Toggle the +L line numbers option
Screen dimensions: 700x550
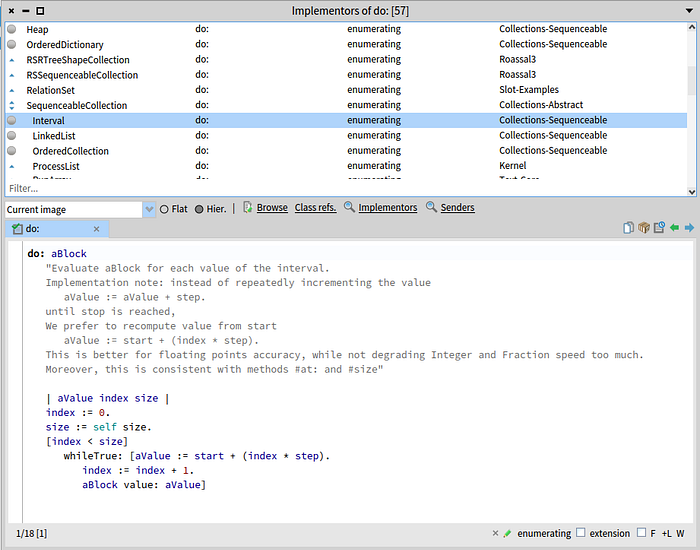(x=667, y=533)
